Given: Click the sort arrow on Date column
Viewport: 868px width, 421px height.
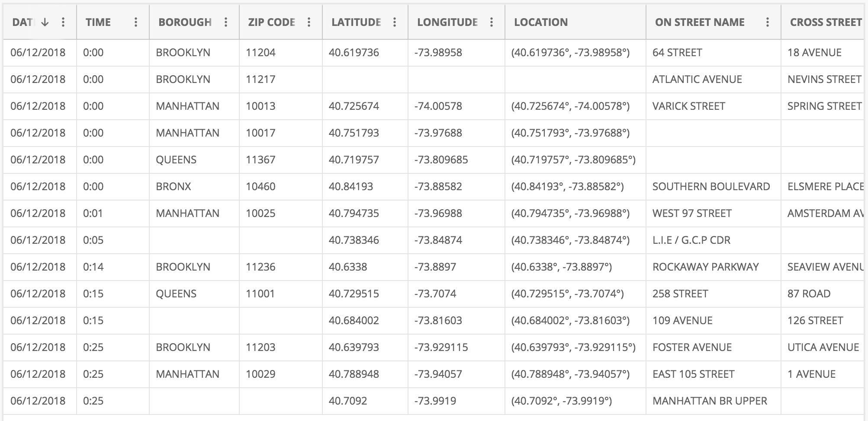Looking at the screenshot, I should (x=45, y=22).
